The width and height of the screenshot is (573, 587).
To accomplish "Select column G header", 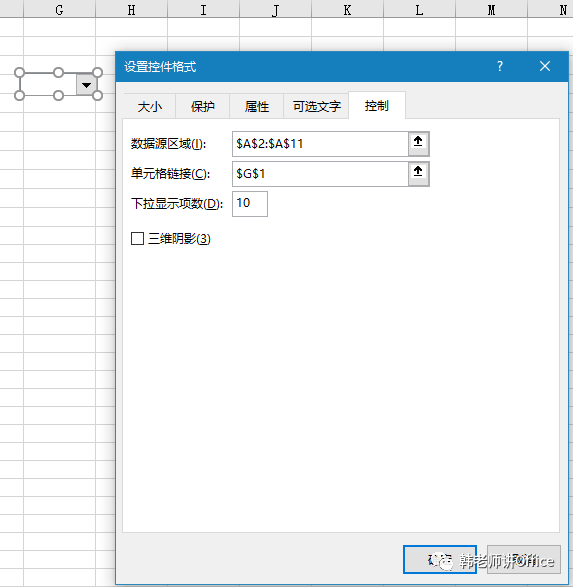I will (60, 10).
